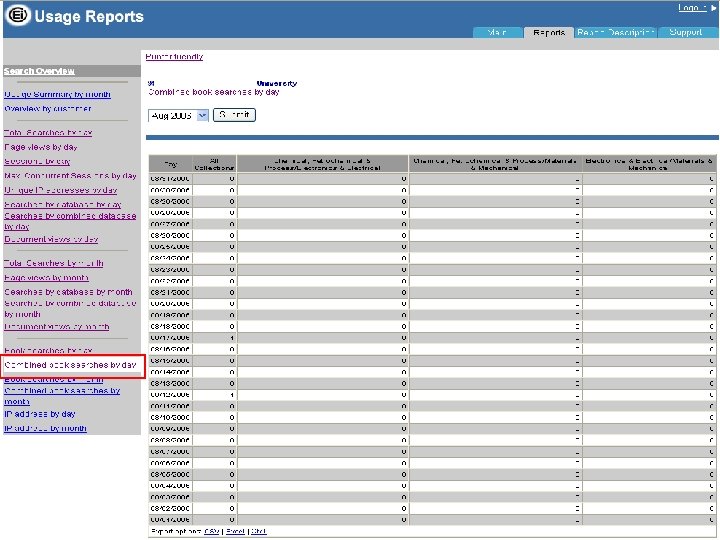Screen dimensions: 720x540
Task: Open Document views by month report
Action: 57,326
